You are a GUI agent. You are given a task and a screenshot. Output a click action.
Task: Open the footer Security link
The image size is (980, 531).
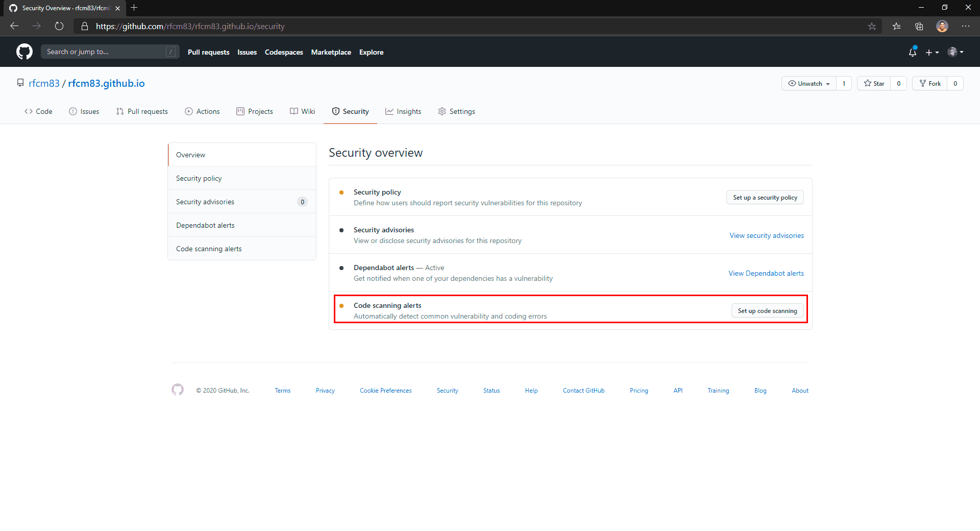click(447, 391)
